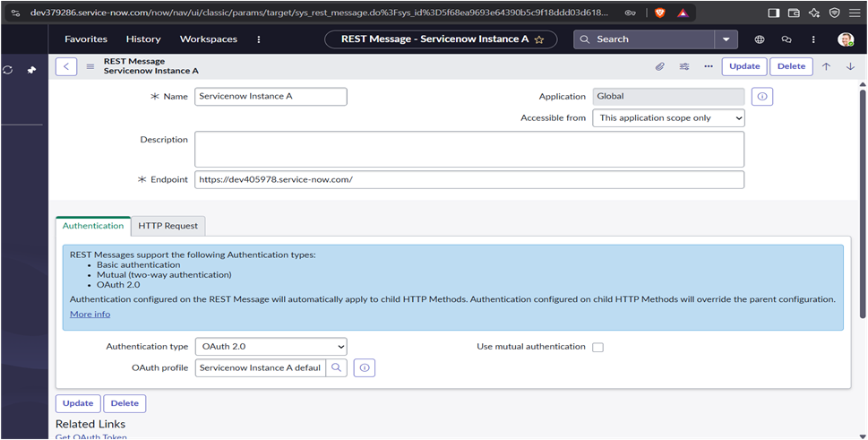Open the Authentication type dropdown
Screen dimensions: 868x440
click(271, 347)
